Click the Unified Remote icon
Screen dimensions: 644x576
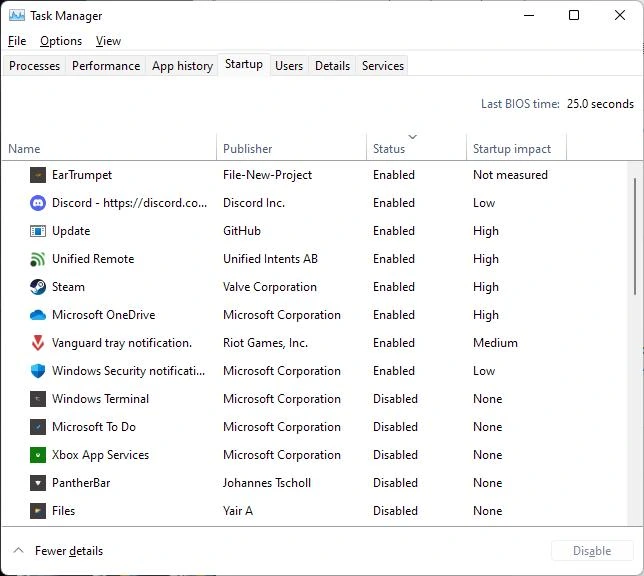click(x=38, y=259)
